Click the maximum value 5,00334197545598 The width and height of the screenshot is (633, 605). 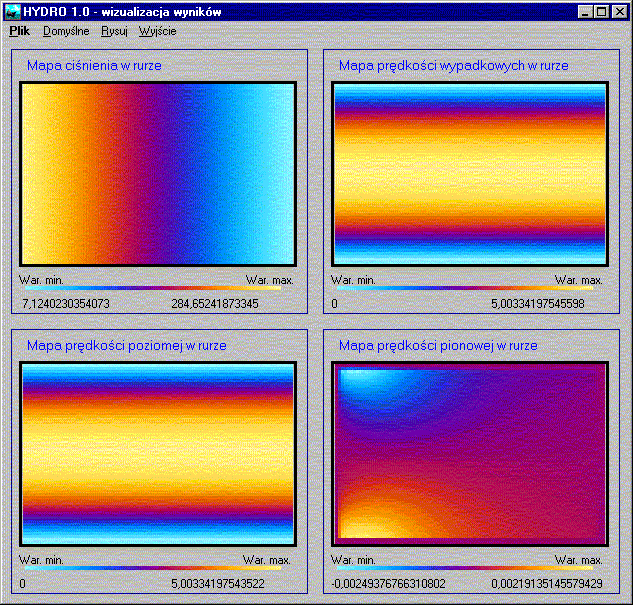click(538, 304)
